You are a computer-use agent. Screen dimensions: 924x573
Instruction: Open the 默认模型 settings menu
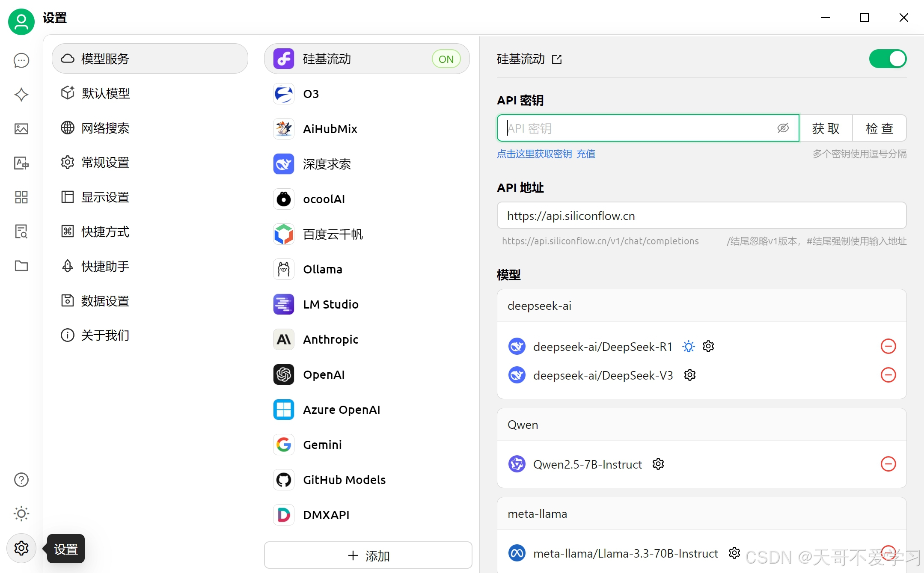(106, 93)
